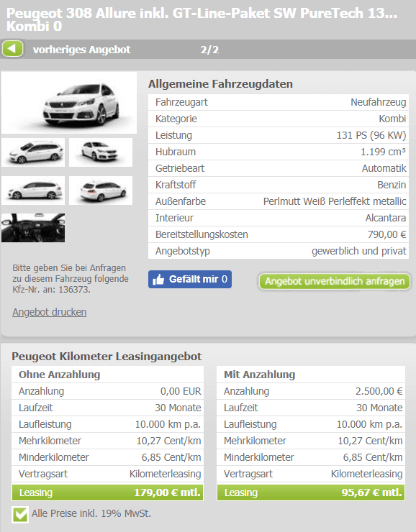Select Perlmutt Weiß Perleffekt metallic text
This screenshot has width=416, height=532.
pyautogui.click(x=335, y=201)
